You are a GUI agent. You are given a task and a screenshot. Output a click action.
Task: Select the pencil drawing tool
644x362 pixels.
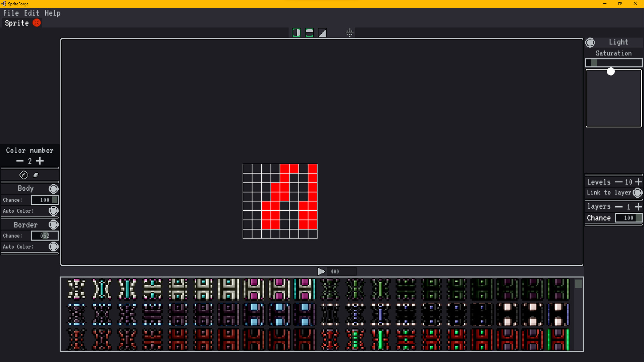pos(24,175)
